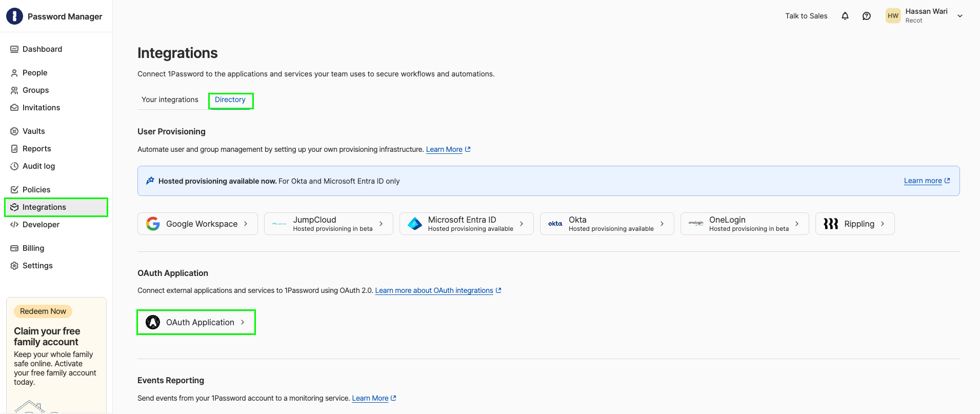This screenshot has width=980, height=414.
Task: Open Dashboard in the sidebar
Action: click(56, 49)
